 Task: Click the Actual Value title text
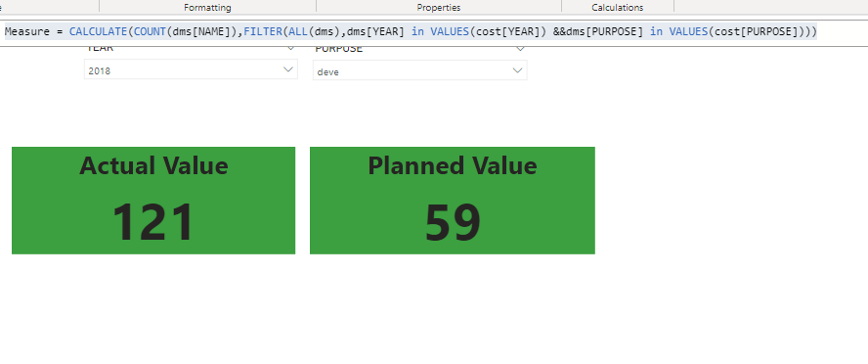(153, 165)
